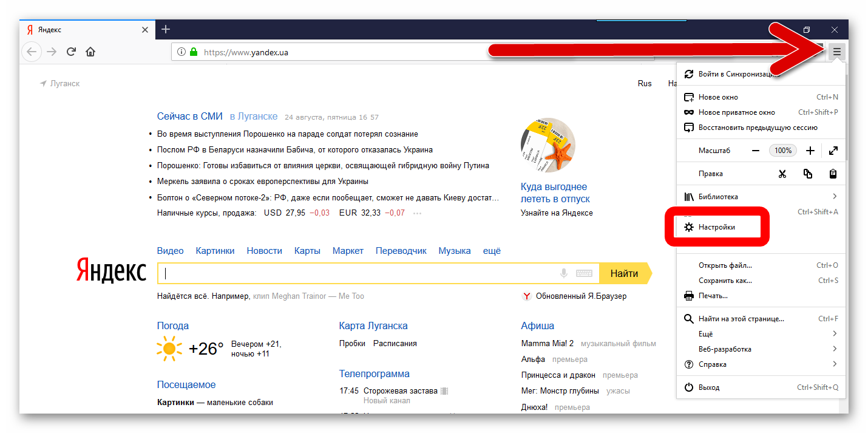Expand the Библиотека submenu
Viewport: 868px width, 433px height.
point(761,197)
